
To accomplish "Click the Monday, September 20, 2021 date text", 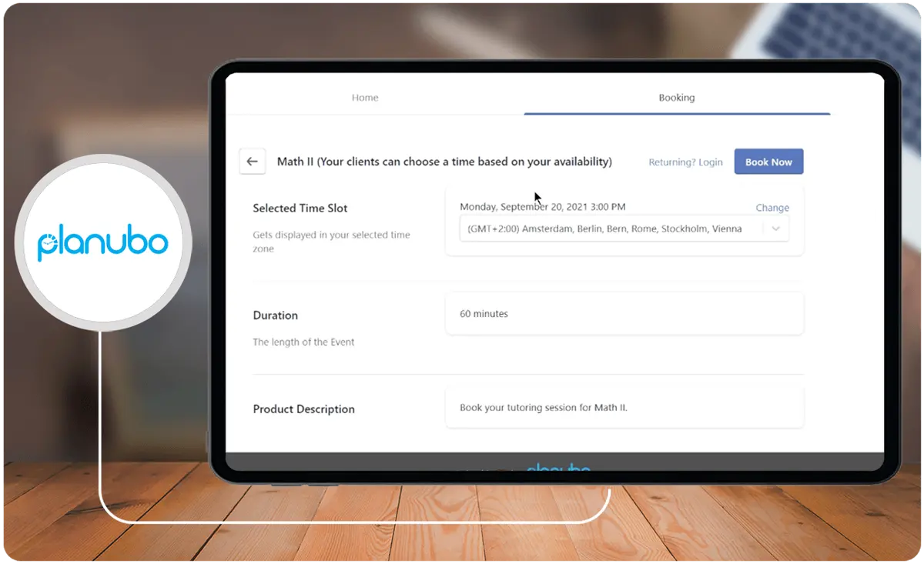I will pyautogui.click(x=542, y=206).
